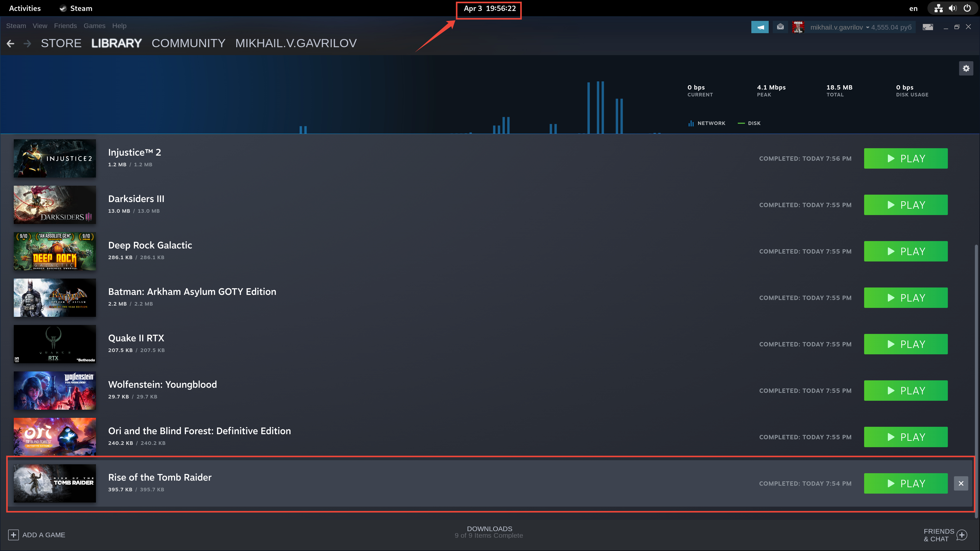Open the network status tray icon
The height and width of the screenshot is (551, 980).
pyautogui.click(x=939, y=8)
